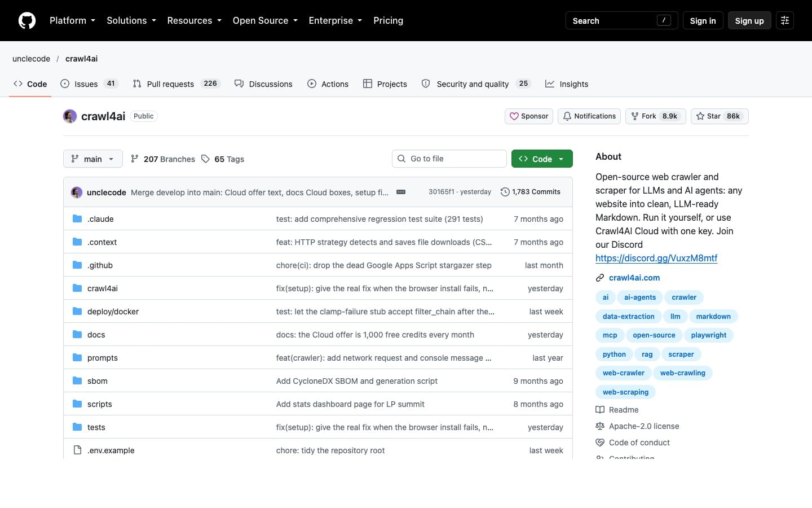The height and width of the screenshot is (508, 812).
Task: Open the Resources dropdown menu
Action: 194,20
